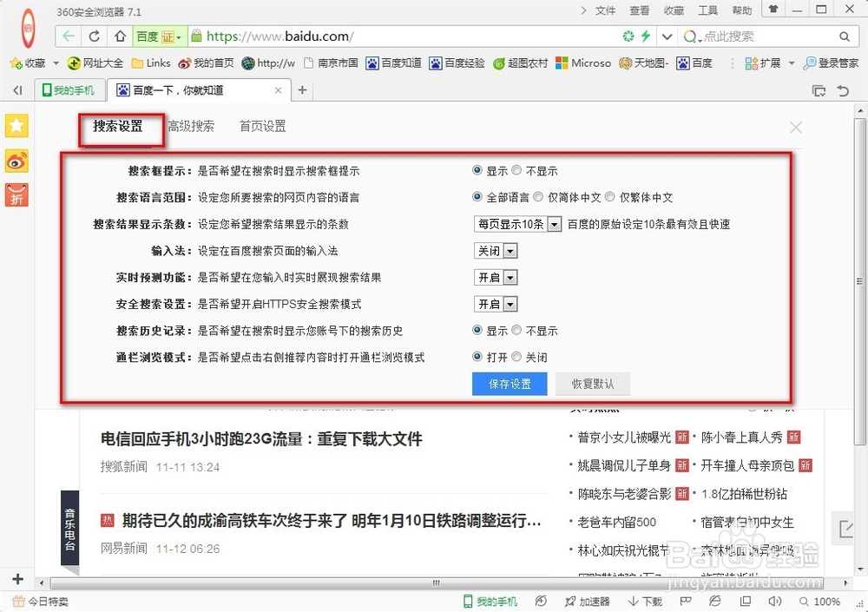
Task: Open the 文件 menu
Action: tap(605, 10)
